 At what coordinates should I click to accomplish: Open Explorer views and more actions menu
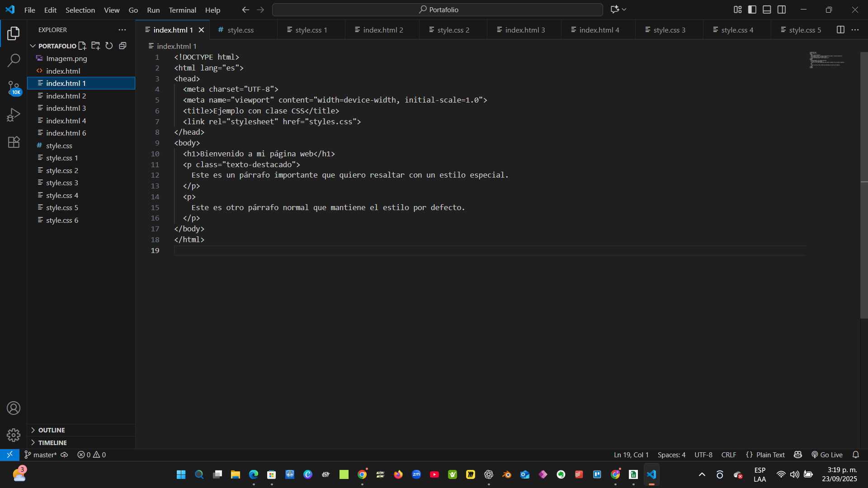pos(122,30)
